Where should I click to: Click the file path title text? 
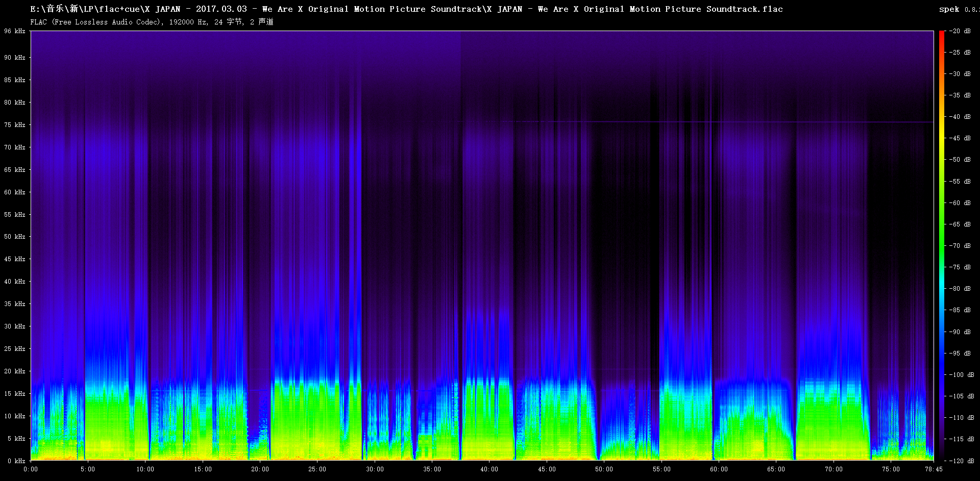pos(406,9)
